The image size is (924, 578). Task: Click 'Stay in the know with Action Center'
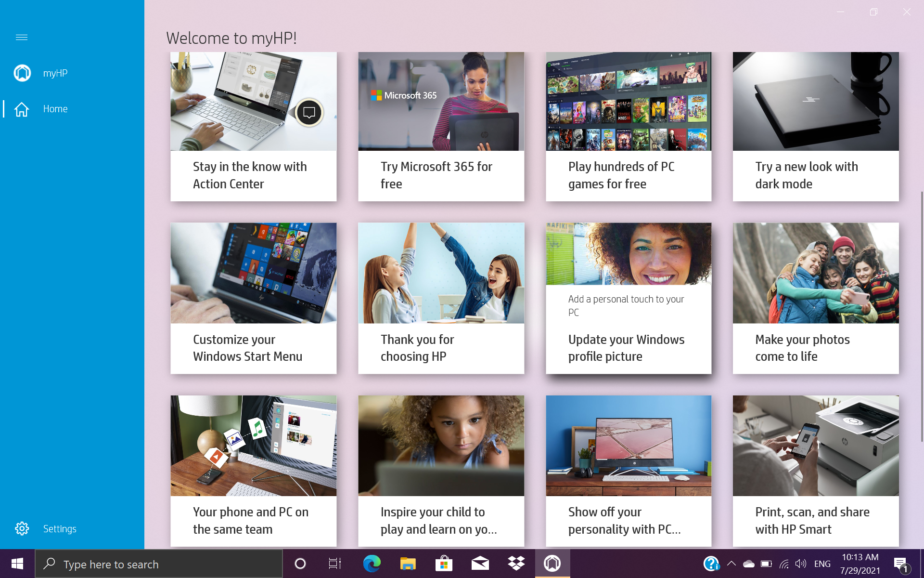pos(250,175)
